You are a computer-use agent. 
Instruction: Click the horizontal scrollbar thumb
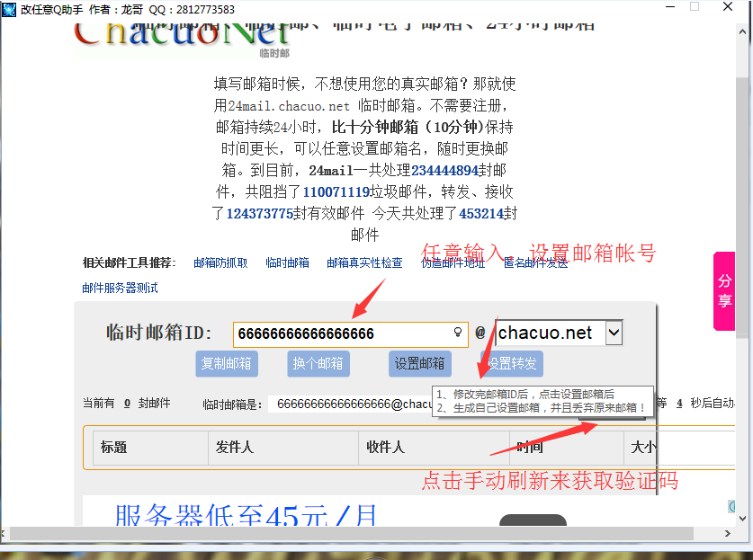pyautogui.click(x=352, y=533)
